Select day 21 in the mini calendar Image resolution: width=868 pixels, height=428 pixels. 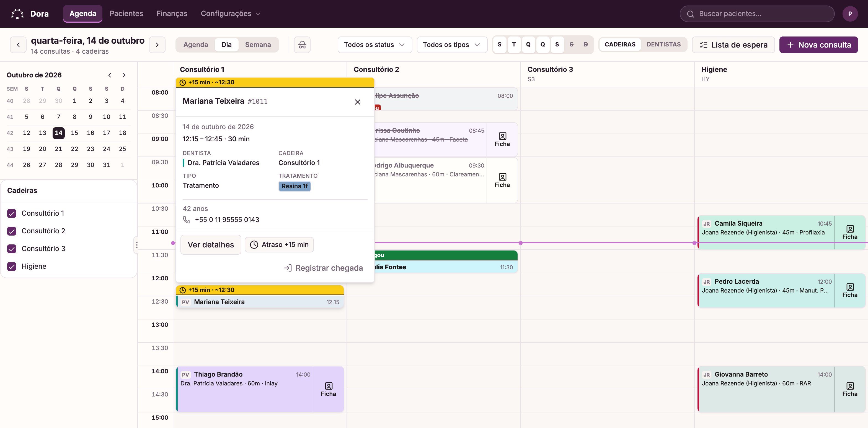59,149
